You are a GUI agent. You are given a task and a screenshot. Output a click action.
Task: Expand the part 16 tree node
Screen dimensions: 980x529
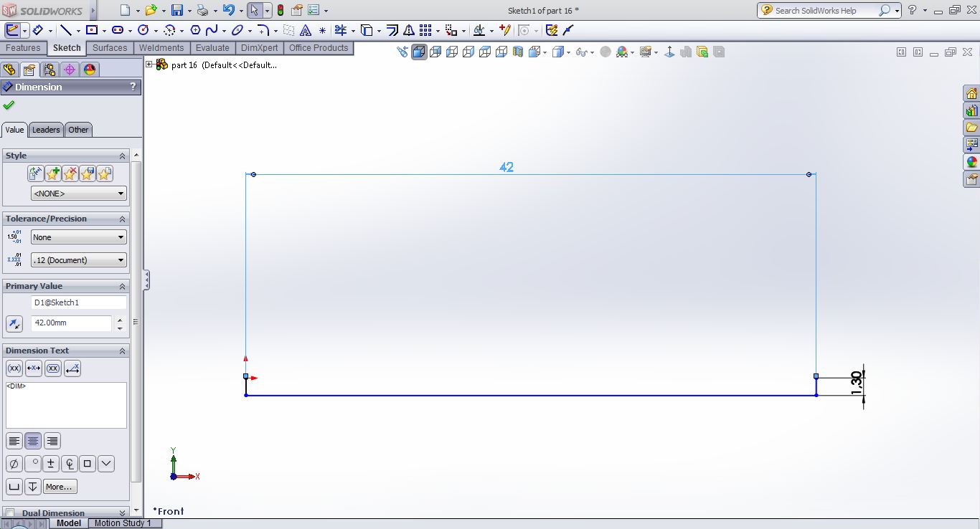click(149, 65)
